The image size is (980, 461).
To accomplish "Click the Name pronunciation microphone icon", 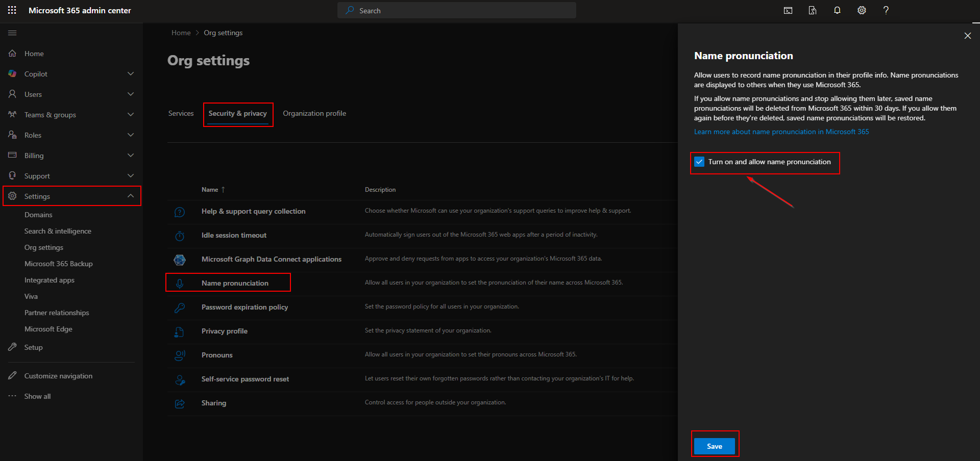I will click(180, 284).
